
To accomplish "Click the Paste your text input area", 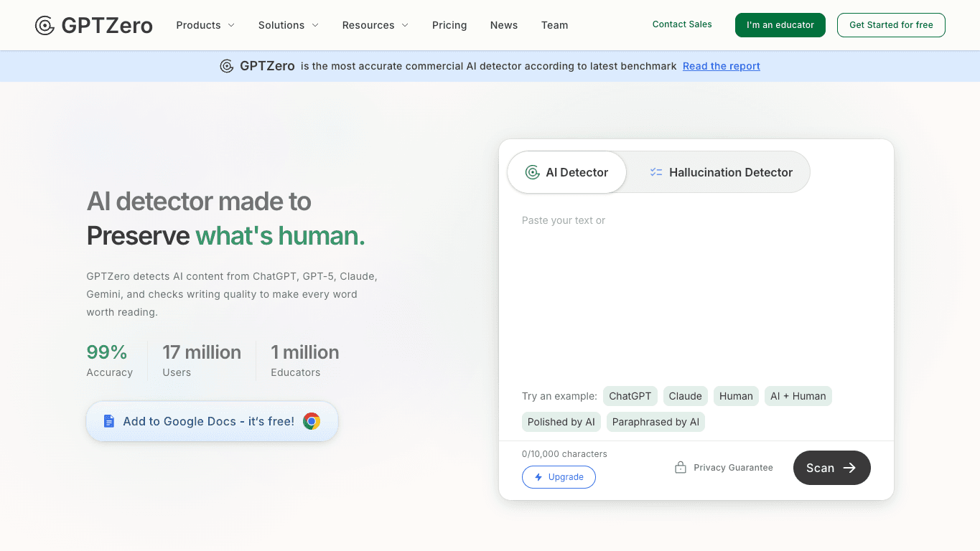I will click(696, 287).
